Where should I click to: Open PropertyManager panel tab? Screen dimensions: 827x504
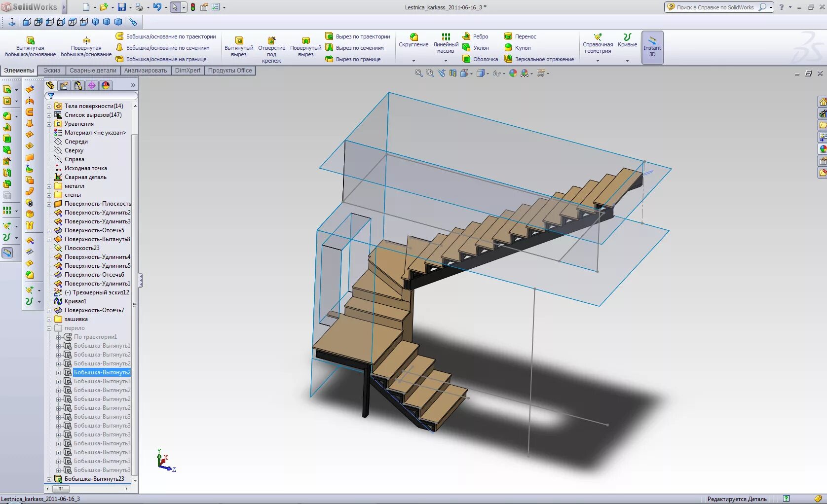64,85
